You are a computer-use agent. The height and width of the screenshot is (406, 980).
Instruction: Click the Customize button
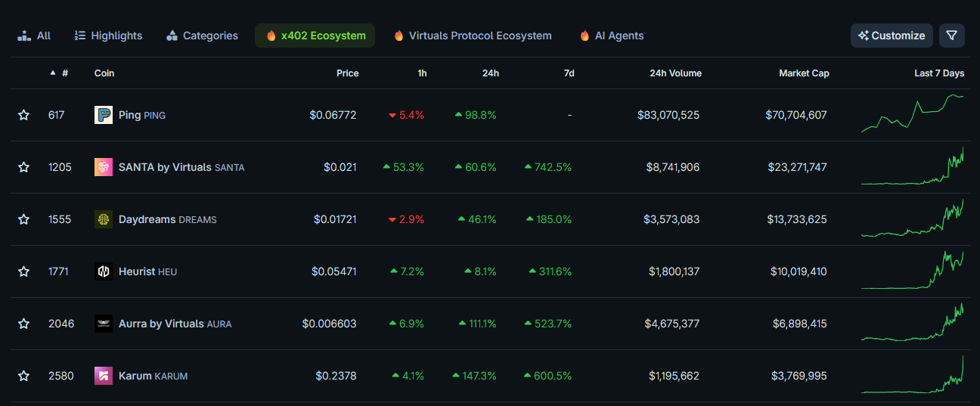click(x=892, y=36)
